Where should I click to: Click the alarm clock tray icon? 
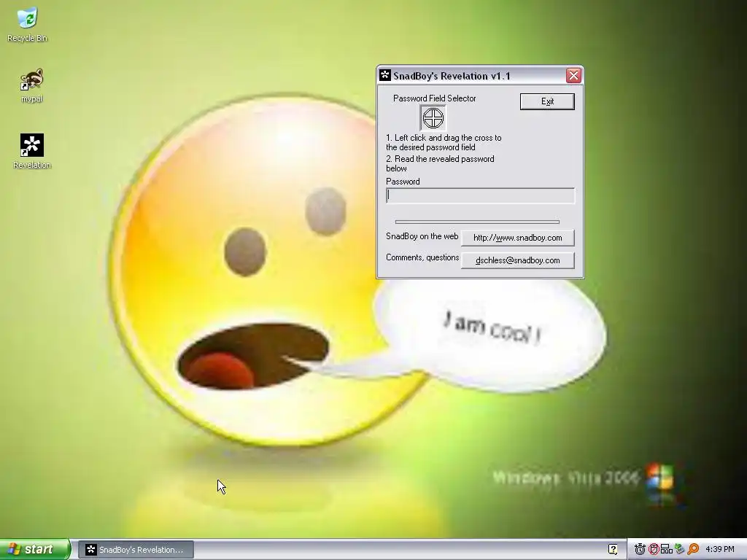[640, 550]
